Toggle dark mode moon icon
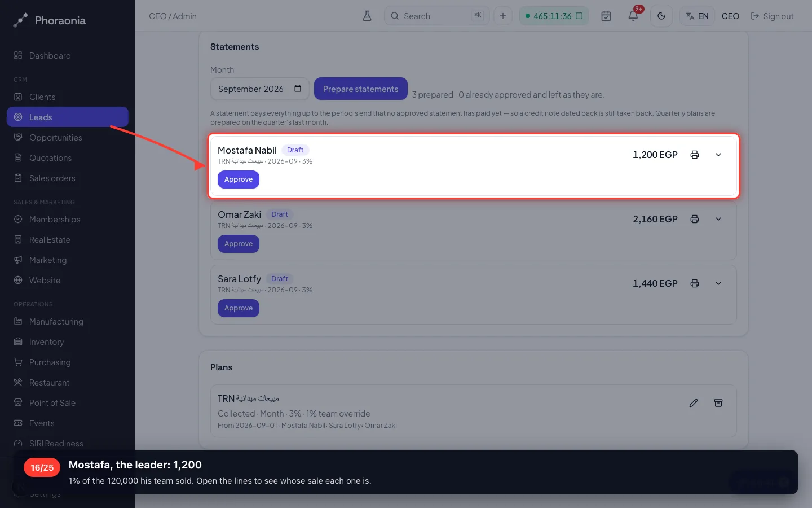The image size is (812, 508). tap(661, 16)
